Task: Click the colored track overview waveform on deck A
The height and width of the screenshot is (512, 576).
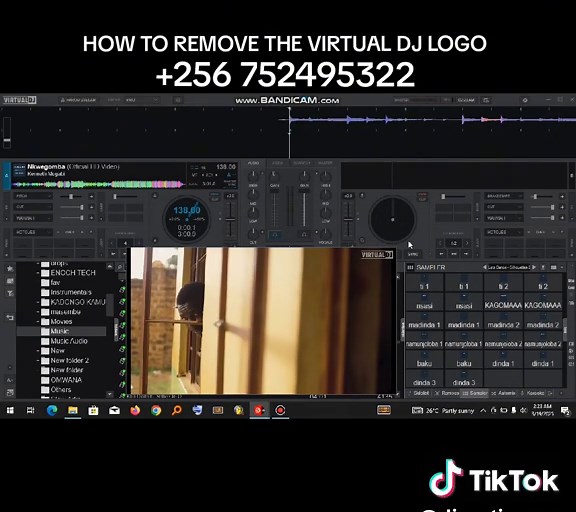Action: pyautogui.click(x=98, y=184)
